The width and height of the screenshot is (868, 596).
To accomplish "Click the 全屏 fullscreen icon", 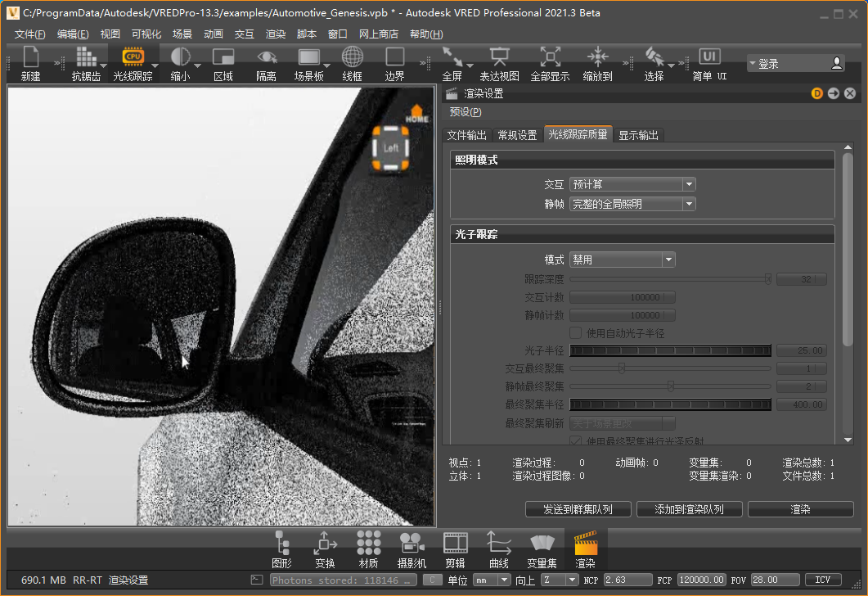I will click(x=452, y=57).
